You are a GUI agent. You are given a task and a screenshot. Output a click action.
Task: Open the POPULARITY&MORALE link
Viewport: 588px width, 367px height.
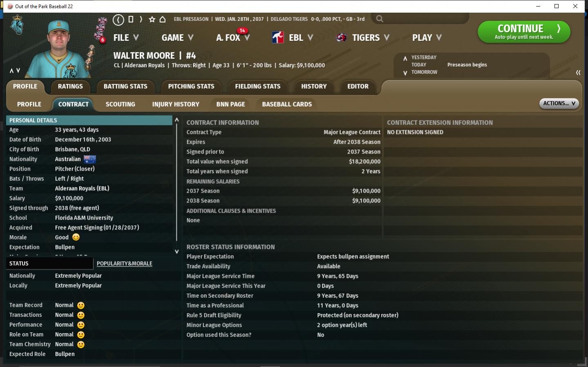[x=124, y=264]
